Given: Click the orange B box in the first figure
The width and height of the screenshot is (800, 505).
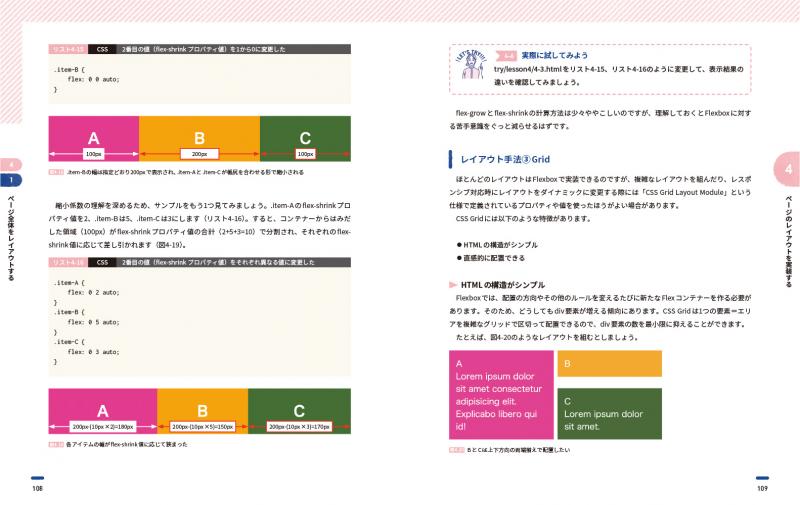Looking at the screenshot, I should click(199, 139).
